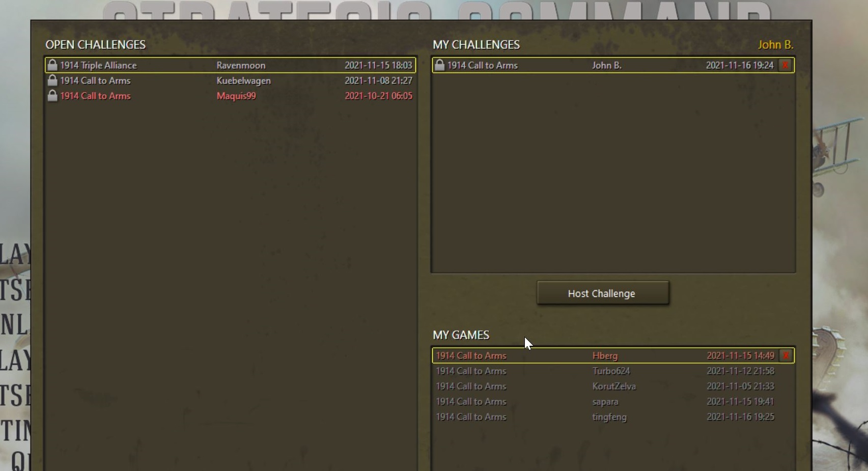Click lock icon on Kuebelwagen's challenge row
The height and width of the screenshot is (471, 868).
(52, 80)
